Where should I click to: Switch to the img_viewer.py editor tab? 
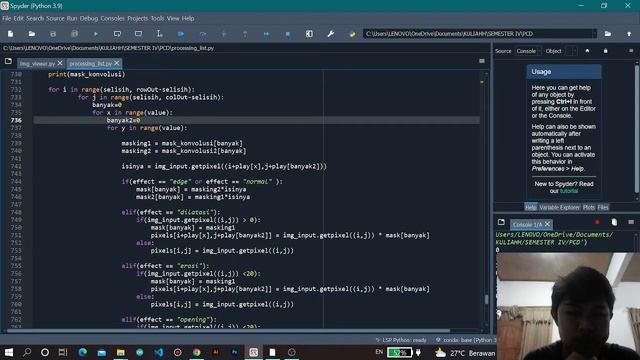37,64
